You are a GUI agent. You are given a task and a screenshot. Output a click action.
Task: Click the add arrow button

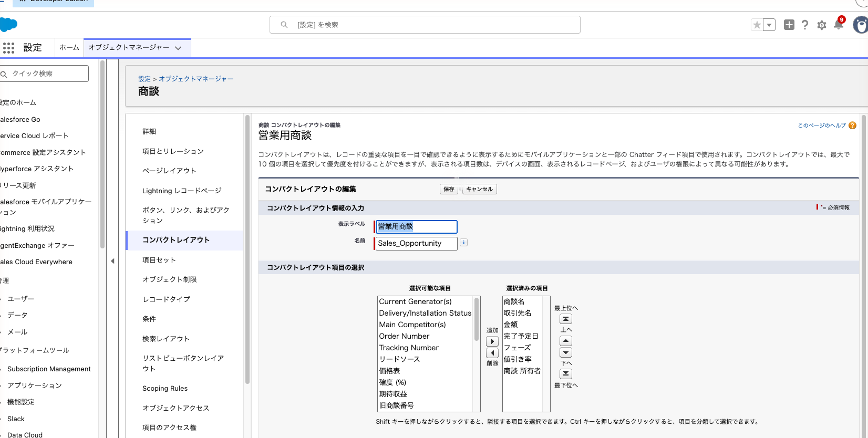tap(492, 341)
